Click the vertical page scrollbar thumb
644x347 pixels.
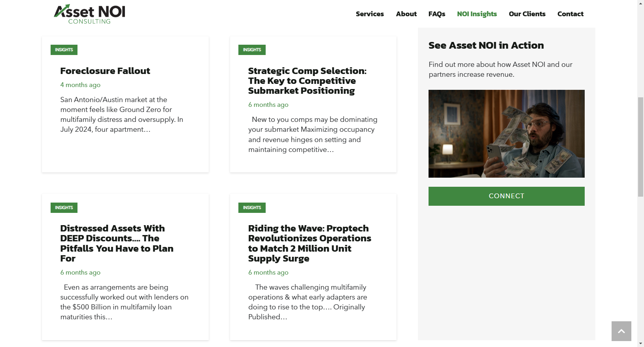point(640,147)
